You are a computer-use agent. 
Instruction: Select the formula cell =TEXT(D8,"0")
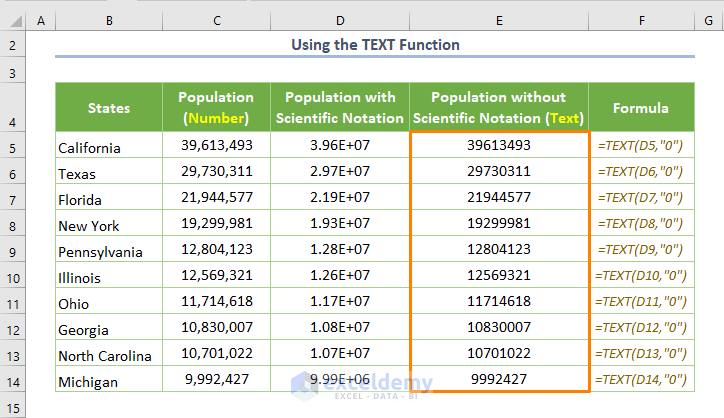640,223
